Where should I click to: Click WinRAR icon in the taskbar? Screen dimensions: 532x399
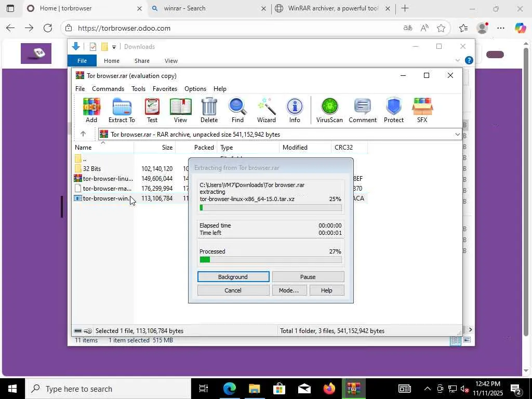[x=353, y=389]
